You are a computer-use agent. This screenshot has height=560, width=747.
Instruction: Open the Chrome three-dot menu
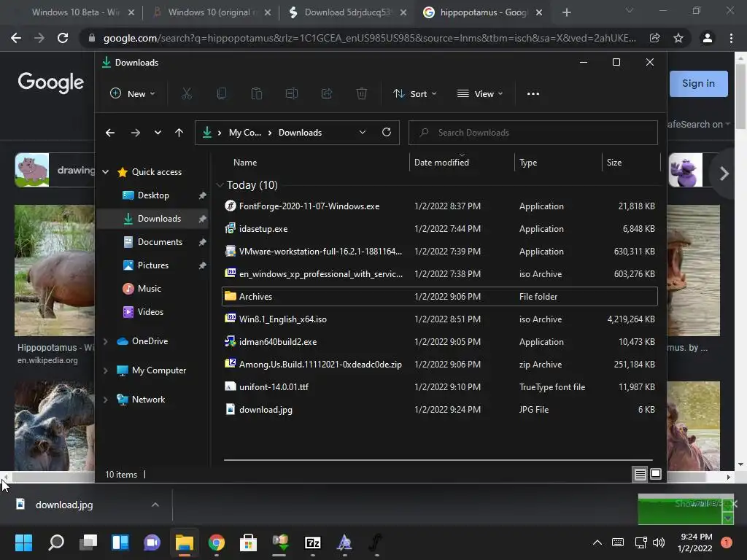coord(731,38)
